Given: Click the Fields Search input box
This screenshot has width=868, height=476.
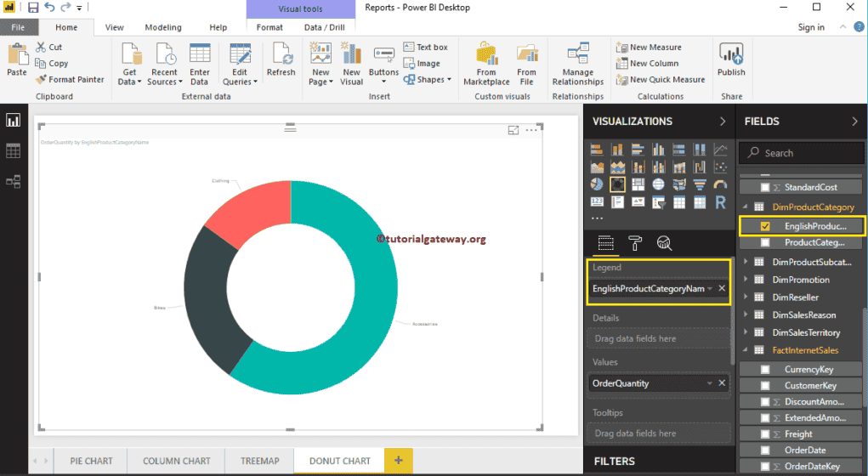Looking at the screenshot, I should (x=801, y=153).
